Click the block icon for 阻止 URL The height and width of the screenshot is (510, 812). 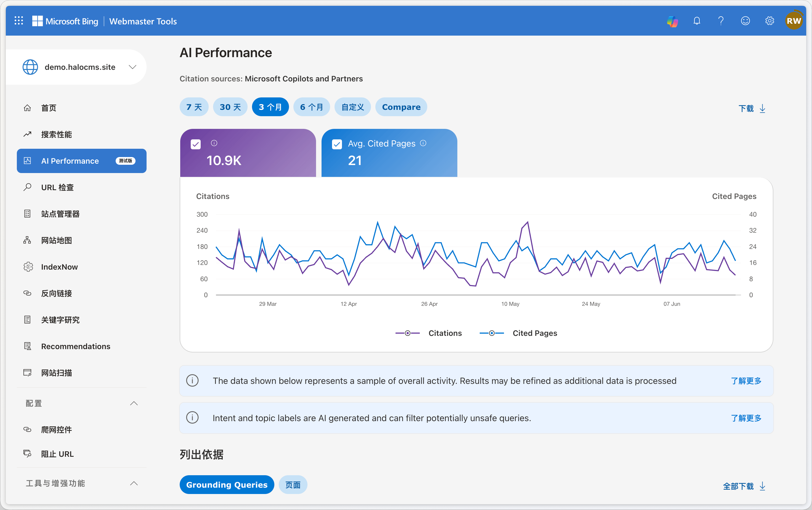point(27,454)
